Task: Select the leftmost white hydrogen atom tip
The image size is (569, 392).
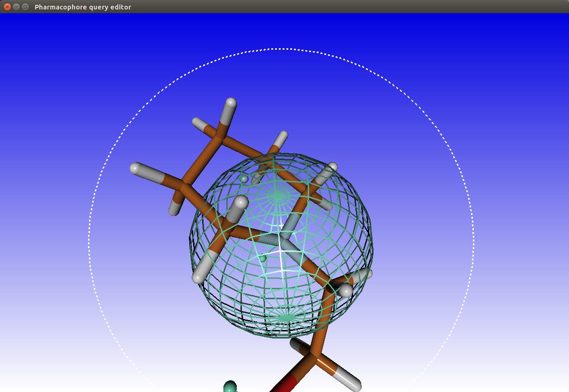Action: (135, 168)
